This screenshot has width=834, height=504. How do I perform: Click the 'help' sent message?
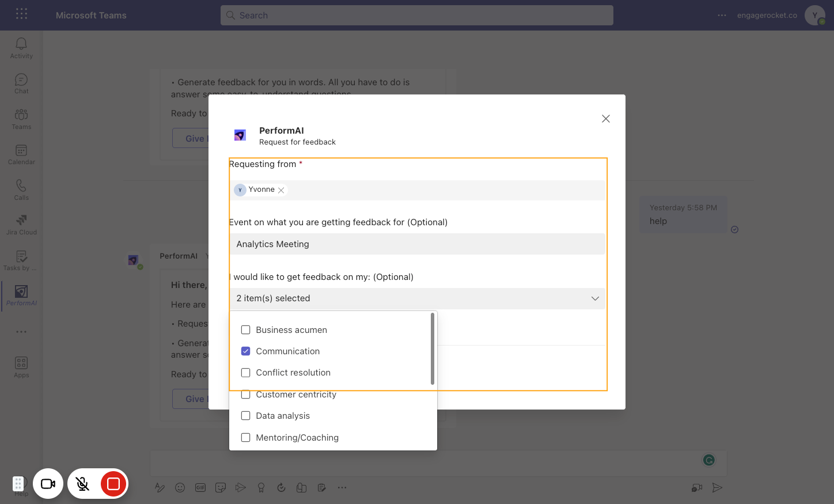[683, 215]
